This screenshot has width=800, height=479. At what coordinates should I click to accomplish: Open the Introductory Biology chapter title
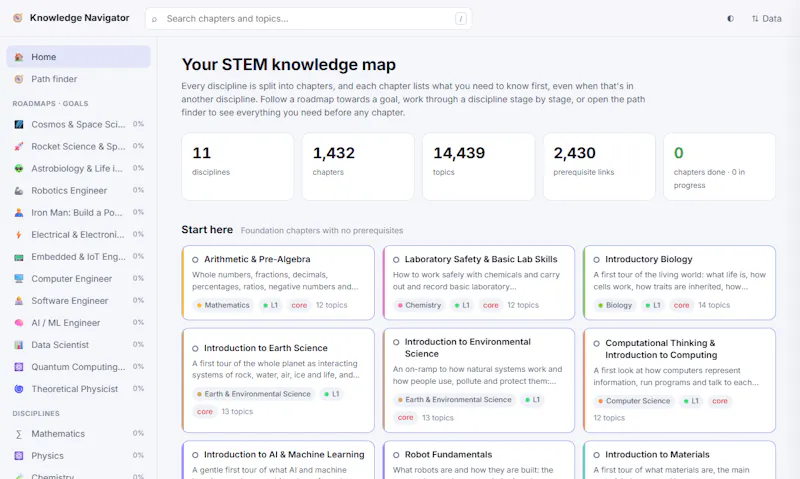(648, 259)
